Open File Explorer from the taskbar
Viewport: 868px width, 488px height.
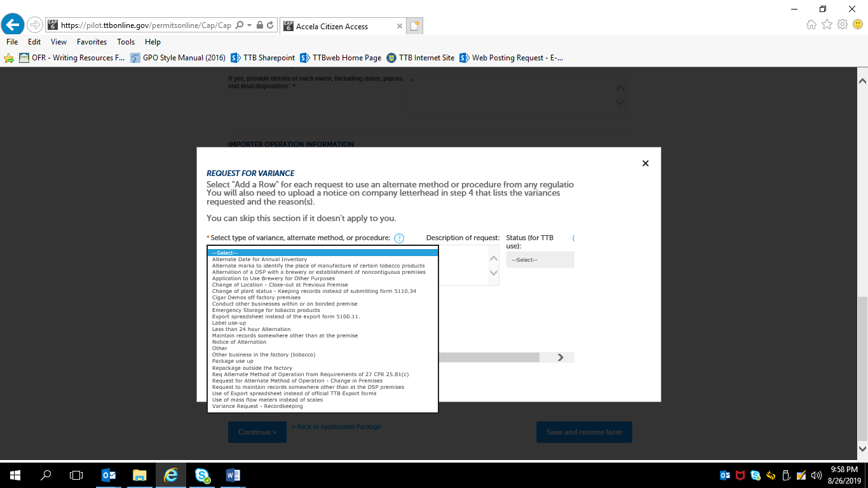click(x=140, y=475)
